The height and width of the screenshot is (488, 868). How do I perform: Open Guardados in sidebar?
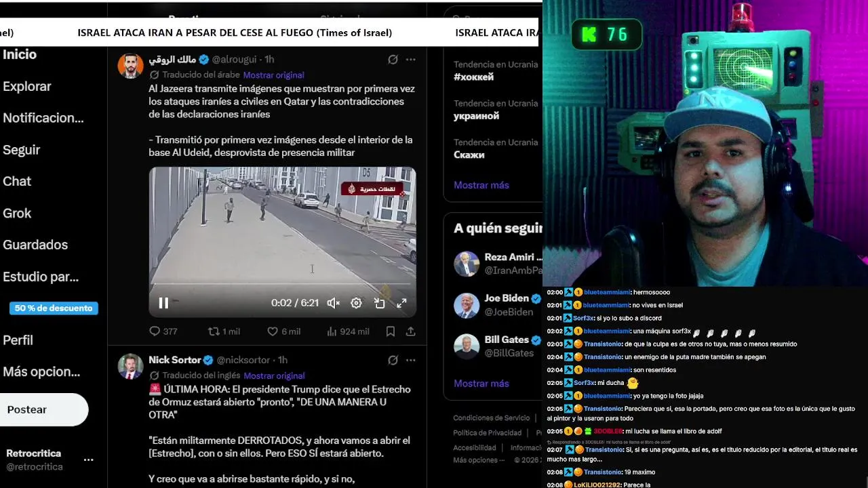click(x=35, y=245)
